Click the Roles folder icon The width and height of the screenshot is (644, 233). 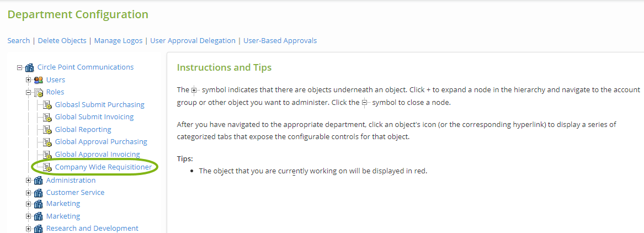[x=38, y=92]
